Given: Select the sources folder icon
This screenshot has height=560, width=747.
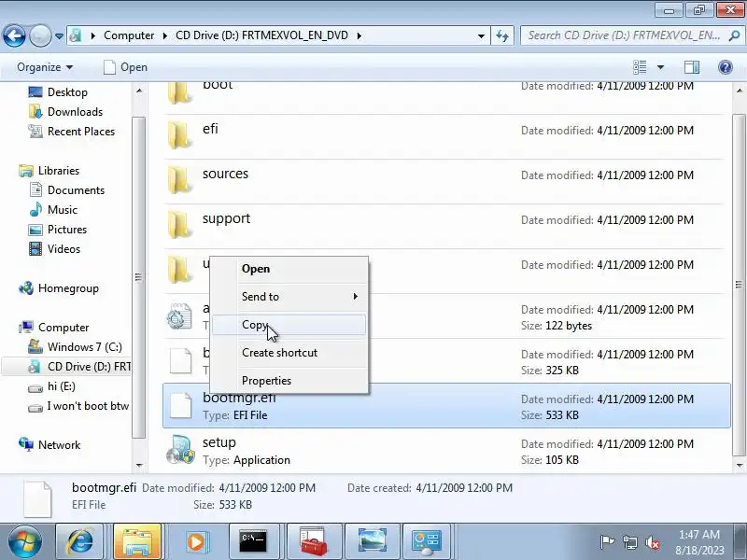Looking at the screenshot, I should click(179, 180).
